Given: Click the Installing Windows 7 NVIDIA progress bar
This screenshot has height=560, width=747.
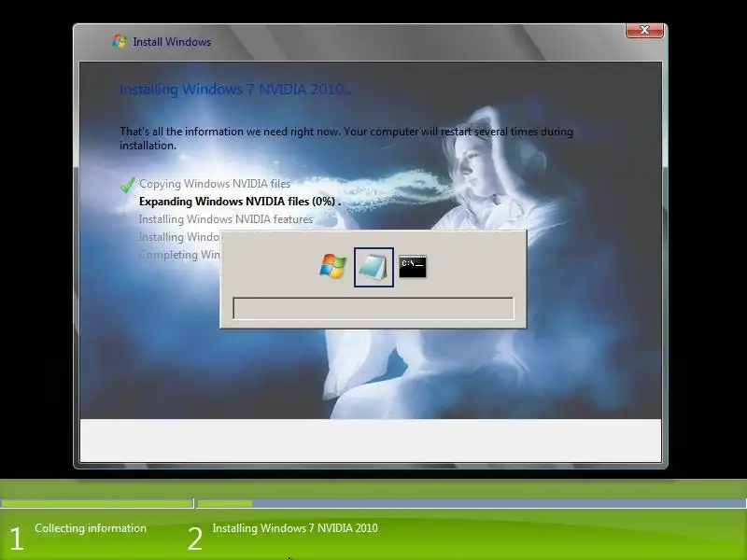Looking at the screenshot, I should click(x=472, y=503).
